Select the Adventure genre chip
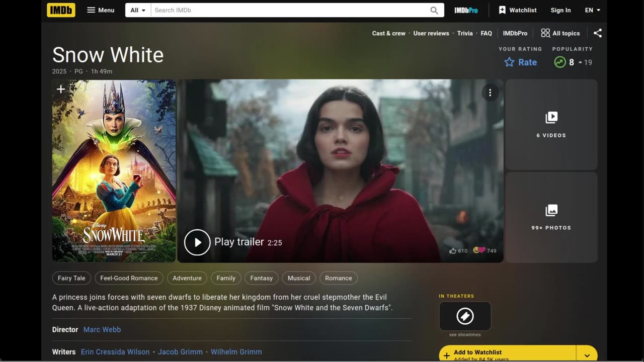The image size is (644, 362). 187,278
